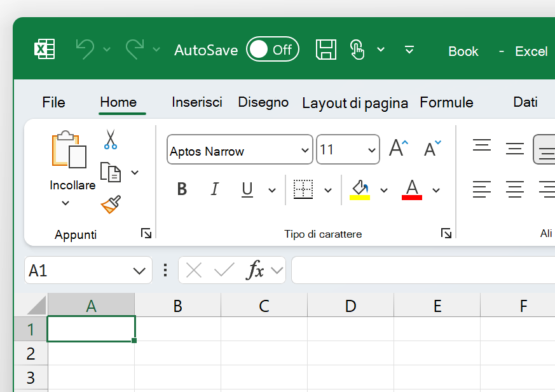Click inside the formula bar
The image size is (555, 392).
click(x=423, y=270)
